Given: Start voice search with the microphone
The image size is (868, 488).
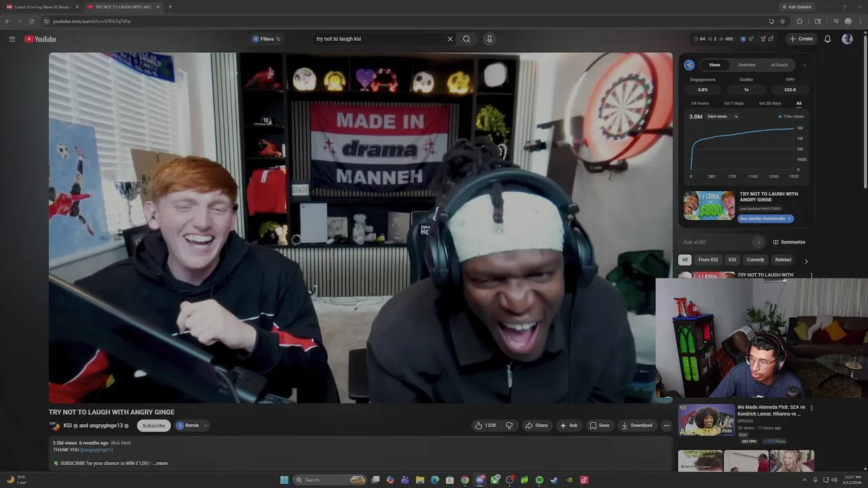Looking at the screenshot, I should pos(489,39).
